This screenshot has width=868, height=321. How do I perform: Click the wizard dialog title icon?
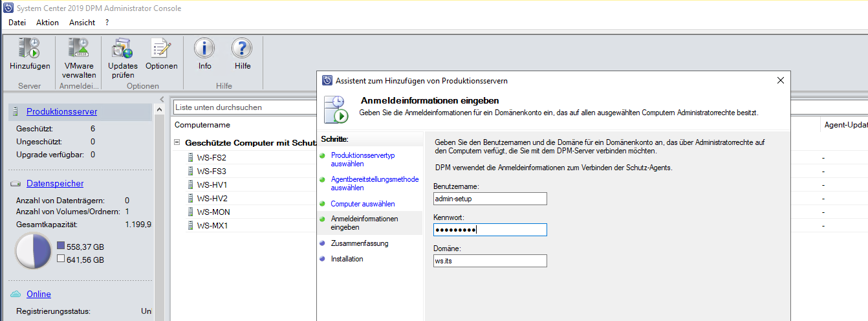click(327, 80)
